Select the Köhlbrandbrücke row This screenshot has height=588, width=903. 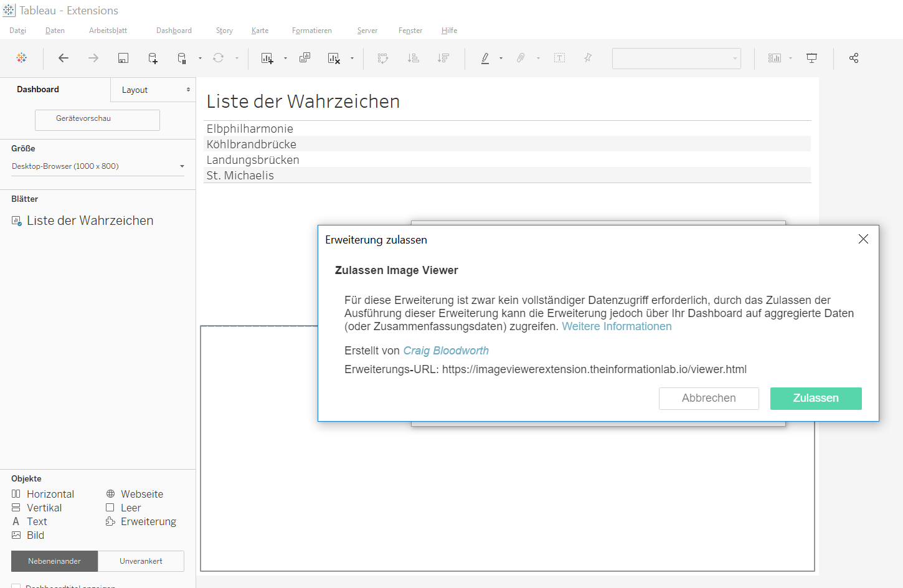pyautogui.click(x=507, y=144)
